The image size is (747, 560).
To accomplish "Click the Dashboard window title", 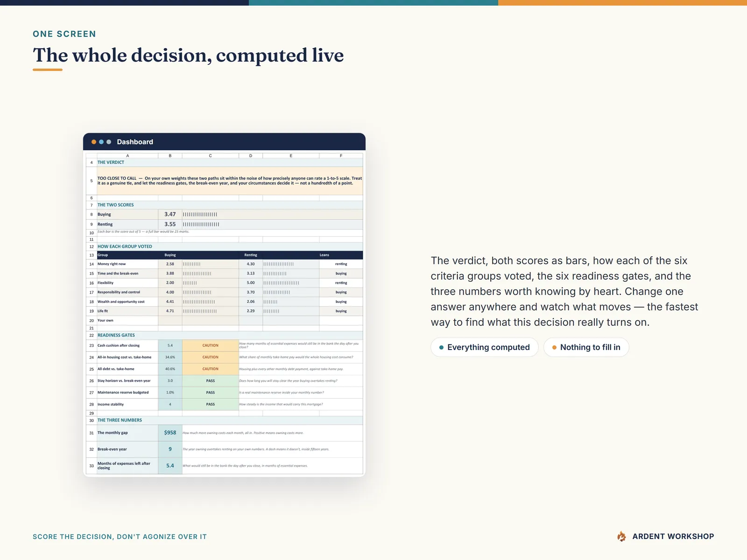I will click(x=135, y=142).
